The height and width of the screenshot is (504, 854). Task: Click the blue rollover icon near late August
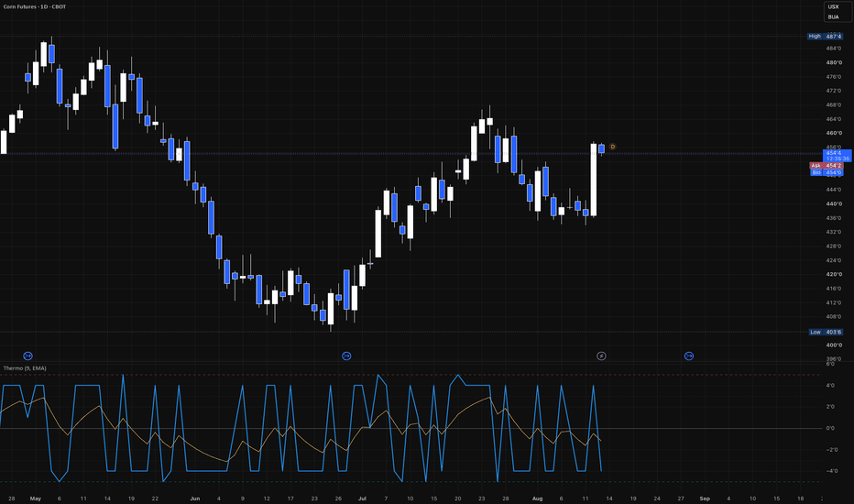[x=689, y=356]
